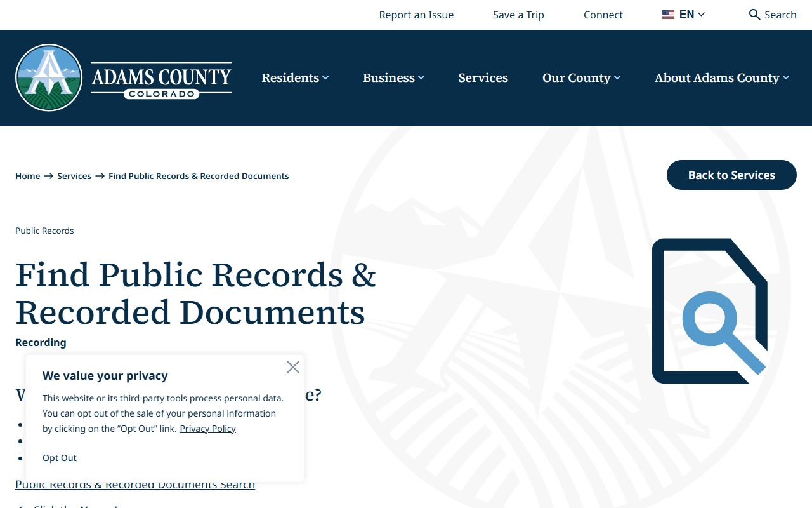812x508 pixels.
Task: Open Report an Issue link
Action: tap(416, 15)
